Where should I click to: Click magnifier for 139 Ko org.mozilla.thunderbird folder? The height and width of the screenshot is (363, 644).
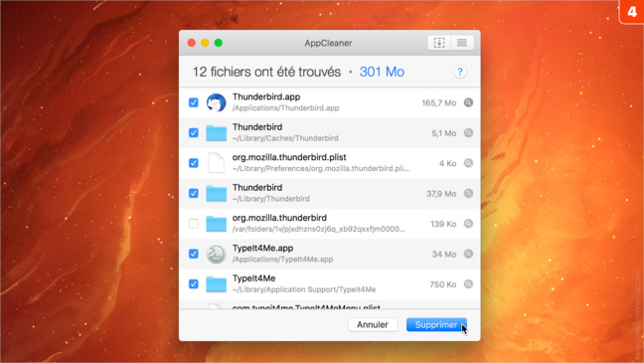468,224
